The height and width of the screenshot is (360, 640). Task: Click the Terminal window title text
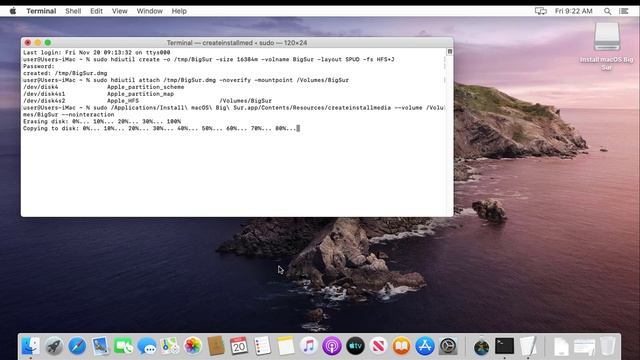coord(237,43)
